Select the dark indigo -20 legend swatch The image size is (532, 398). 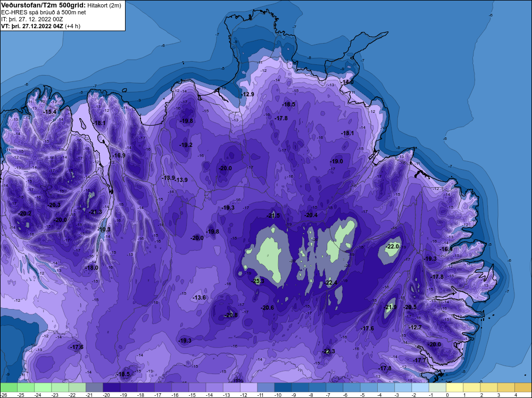coord(111,387)
